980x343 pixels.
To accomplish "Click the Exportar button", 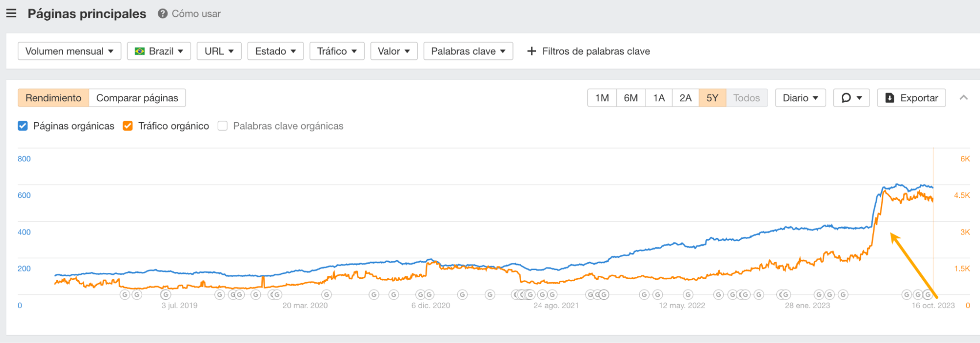I will (x=911, y=98).
